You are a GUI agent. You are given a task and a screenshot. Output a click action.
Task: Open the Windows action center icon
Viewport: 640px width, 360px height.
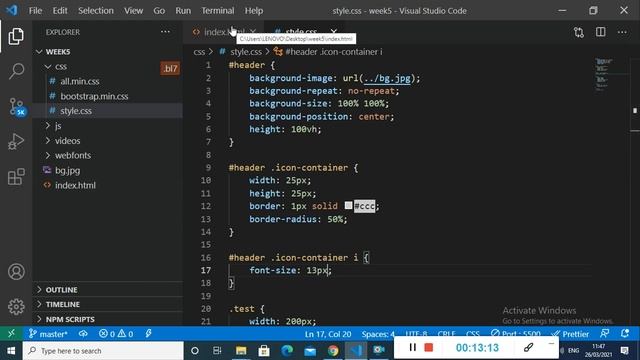[x=624, y=350]
